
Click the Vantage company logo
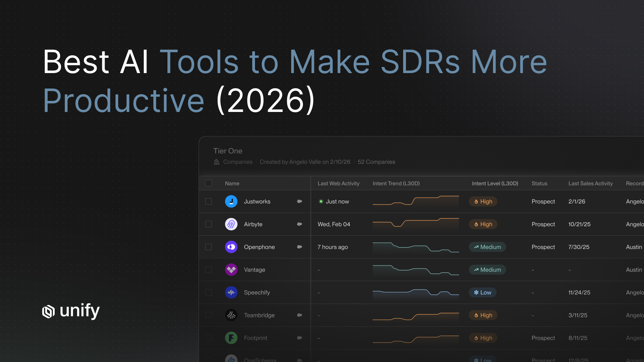(231, 270)
